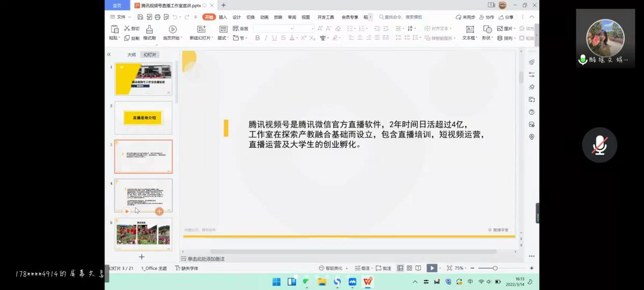Switch to the 大纲 (Outline) pane tab

click(131, 55)
